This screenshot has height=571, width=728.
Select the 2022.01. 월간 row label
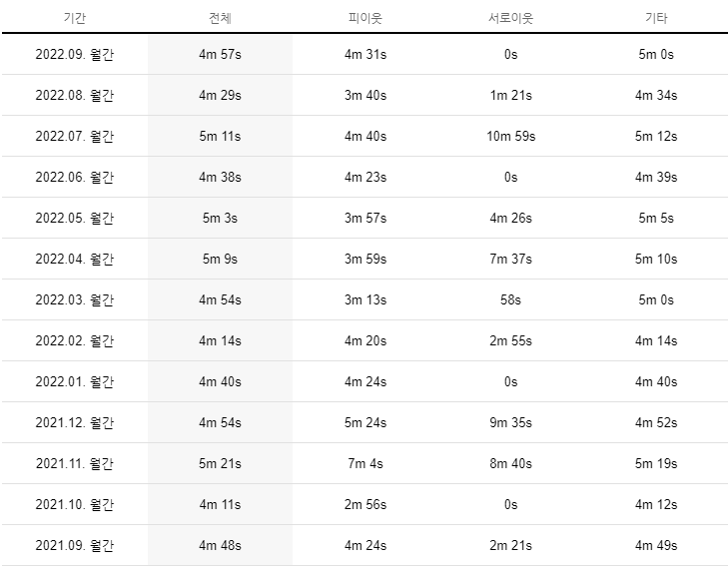point(74,381)
